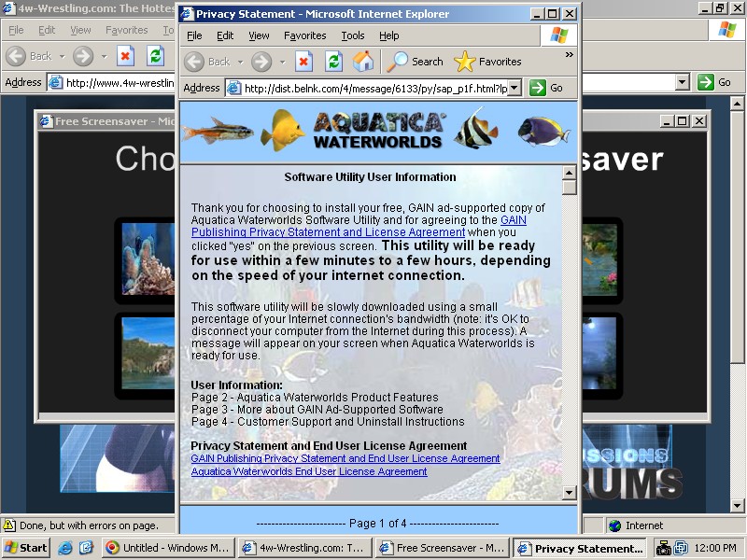Click 'Page 3 - More about GAIN Ad-Supported Software' text
747x560 pixels.
tap(317, 410)
